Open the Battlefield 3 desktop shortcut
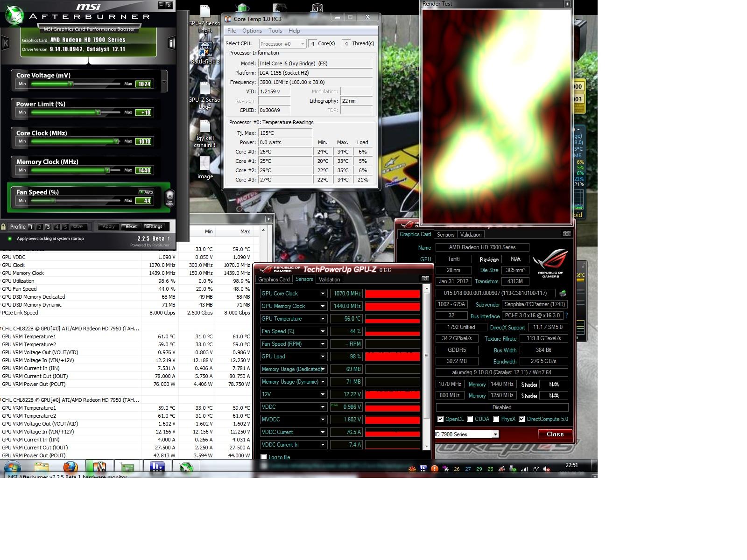747x560 pixels. [205, 53]
